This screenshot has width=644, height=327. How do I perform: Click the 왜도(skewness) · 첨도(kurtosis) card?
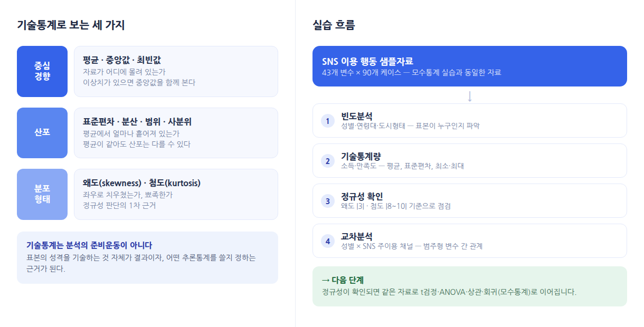176,194
